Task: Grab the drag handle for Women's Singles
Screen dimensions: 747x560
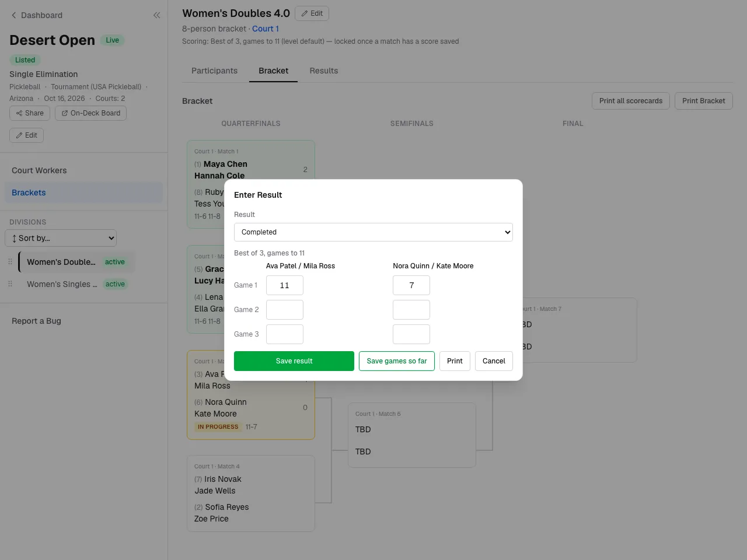Action: click(10, 284)
